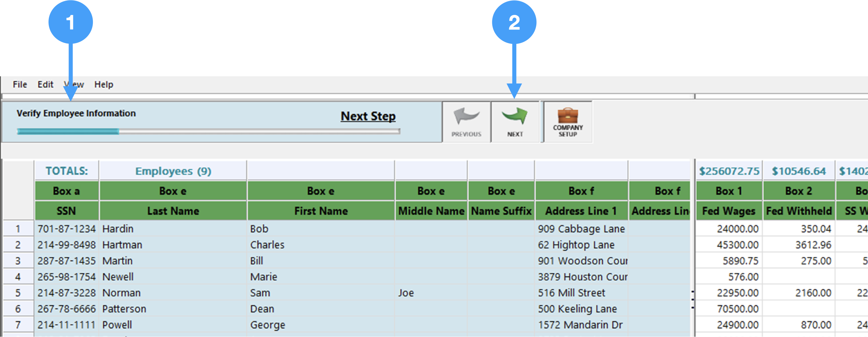Click Fed Withheld cell 3612.96
Image resolution: width=868 pixels, height=337 pixels.
coord(813,245)
